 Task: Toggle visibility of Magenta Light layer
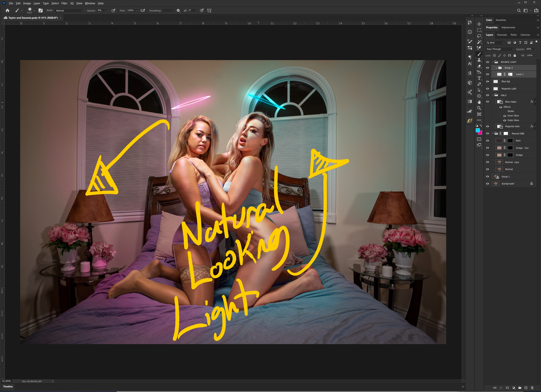point(488,89)
